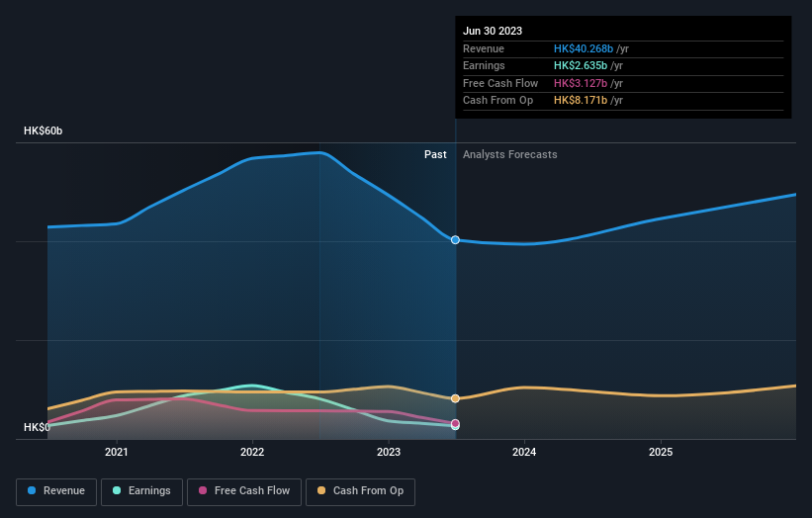Viewport: 812px width, 518px height.
Task: Click the HK$8.171b cash from op value
Action: (581, 101)
